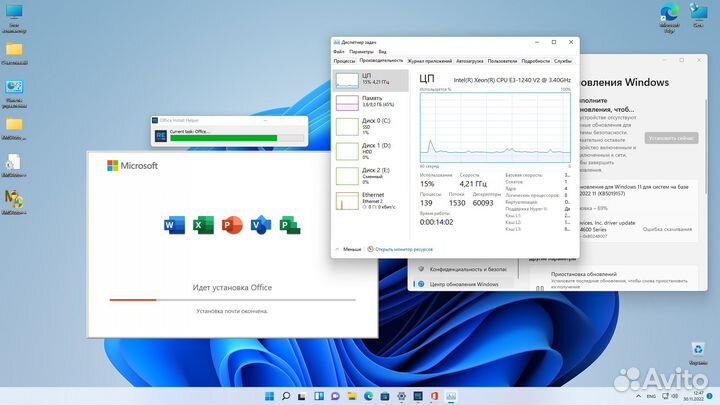Click the Открыть монитор ресурсов link
720x405 pixels.
pos(404,249)
